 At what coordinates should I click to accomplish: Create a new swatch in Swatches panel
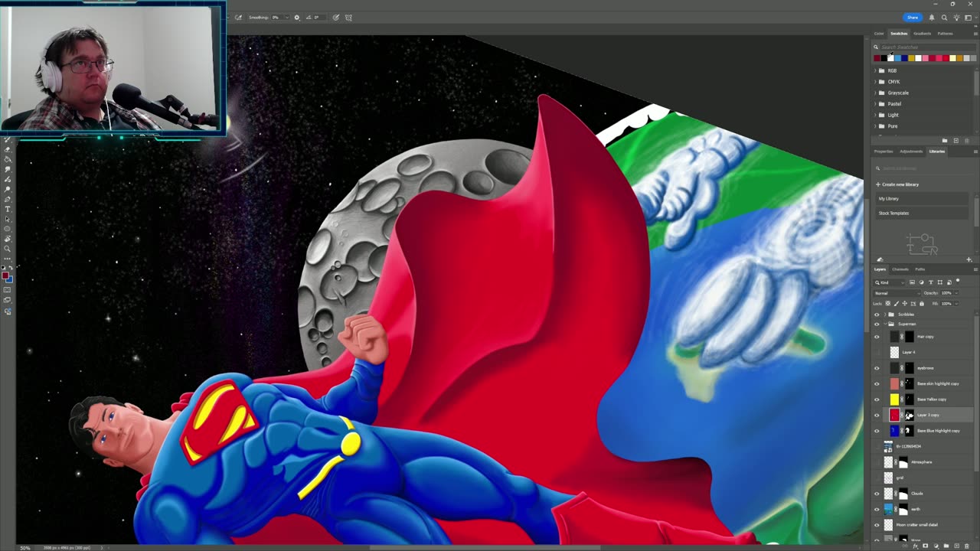tap(955, 141)
